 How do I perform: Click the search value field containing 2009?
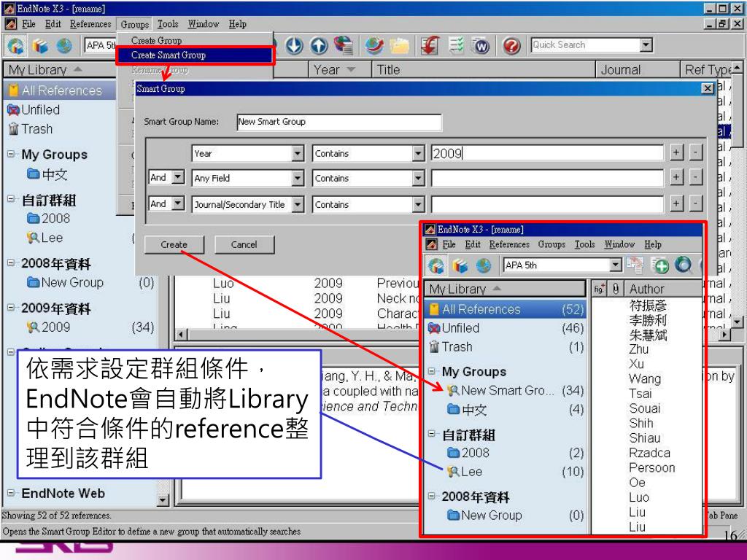547,153
